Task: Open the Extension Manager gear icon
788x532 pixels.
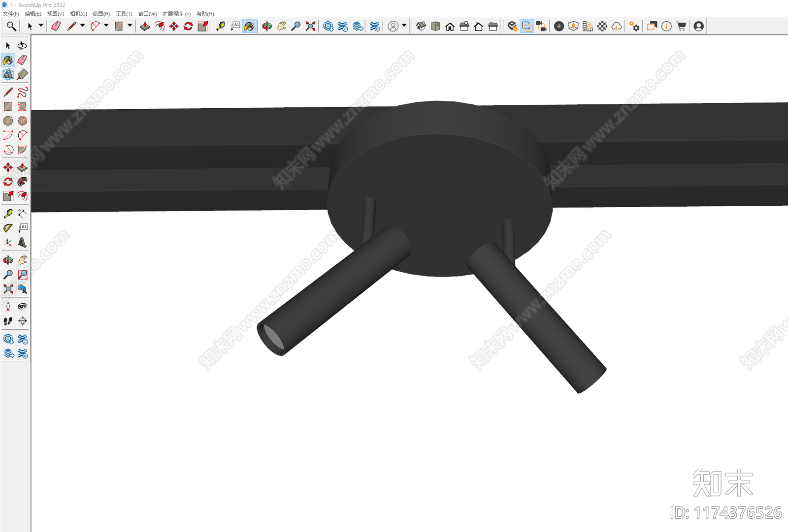Action: click(x=635, y=26)
